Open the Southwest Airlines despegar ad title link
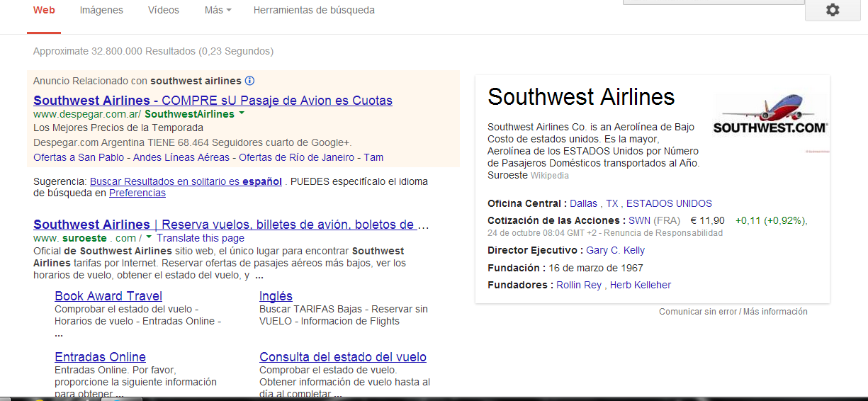 click(213, 100)
